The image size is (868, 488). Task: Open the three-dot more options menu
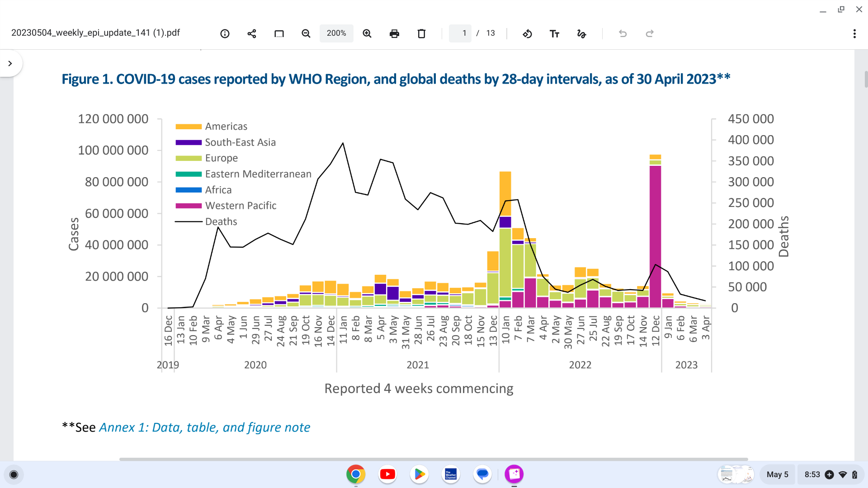click(x=854, y=33)
